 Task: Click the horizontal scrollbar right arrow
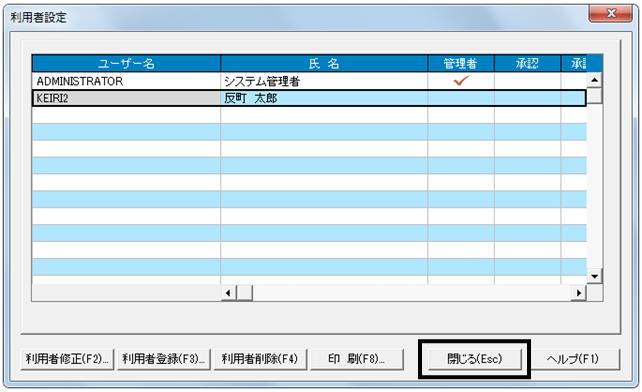click(x=579, y=293)
